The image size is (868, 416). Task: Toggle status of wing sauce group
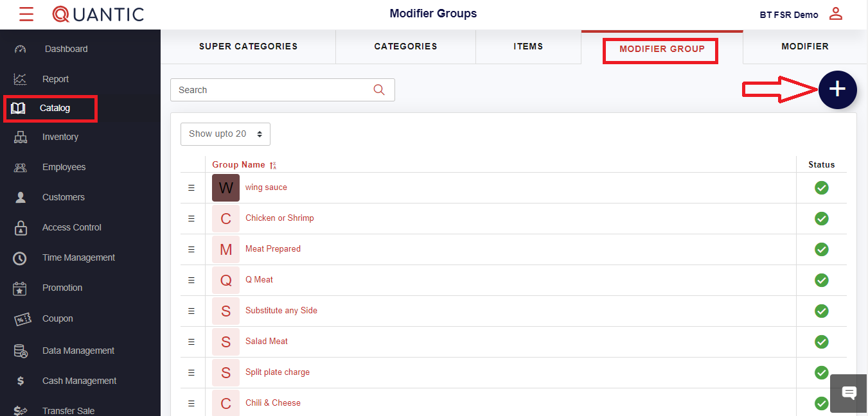(x=821, y=187)
